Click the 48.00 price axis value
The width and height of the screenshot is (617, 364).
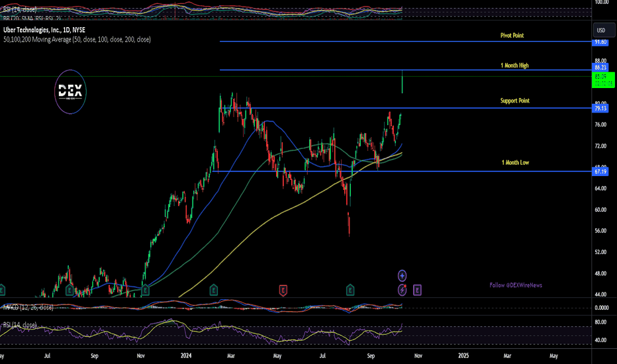(x=600, y=273)
